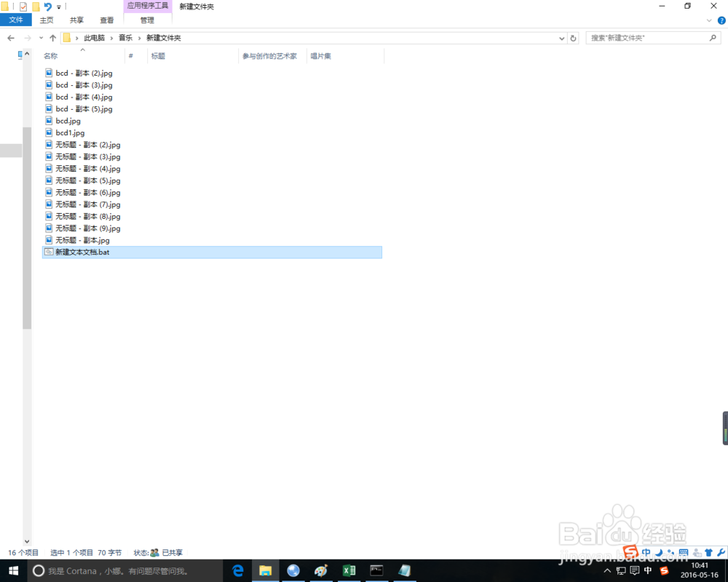
Task: Go back with the left arrow button
Action: pyautogui.click(x=11, y=38)
